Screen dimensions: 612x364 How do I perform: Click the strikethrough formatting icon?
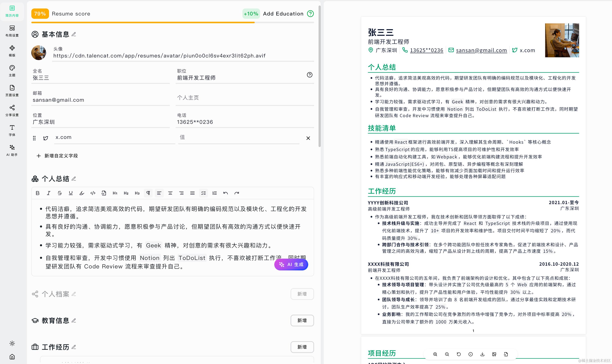pyautogui.click(x=60, y=193)
